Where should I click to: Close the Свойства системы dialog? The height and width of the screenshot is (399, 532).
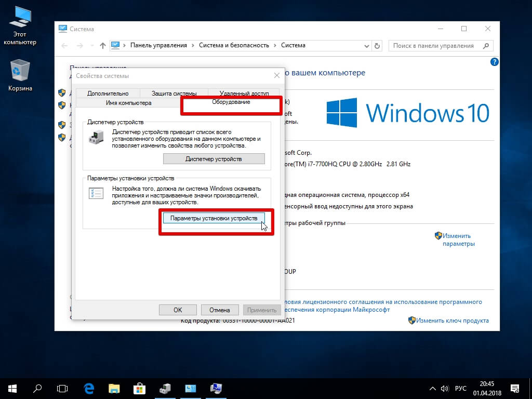coord(277,76)
